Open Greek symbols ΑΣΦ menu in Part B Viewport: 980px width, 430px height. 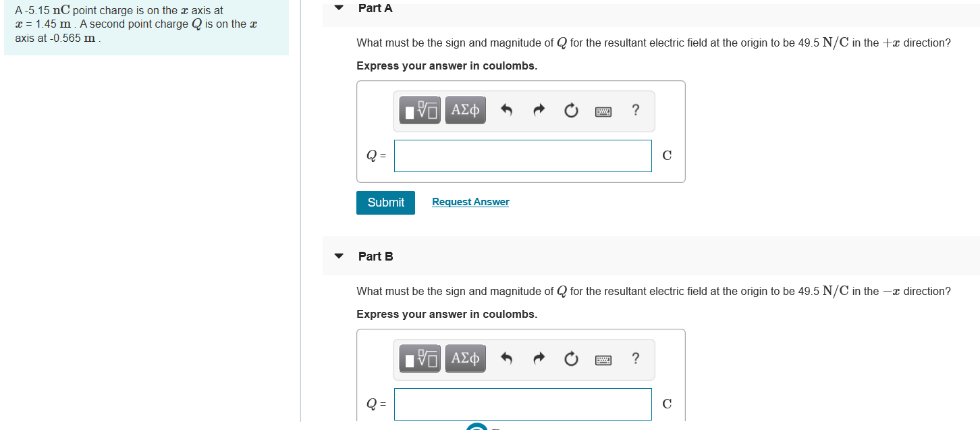pos(465,358)
